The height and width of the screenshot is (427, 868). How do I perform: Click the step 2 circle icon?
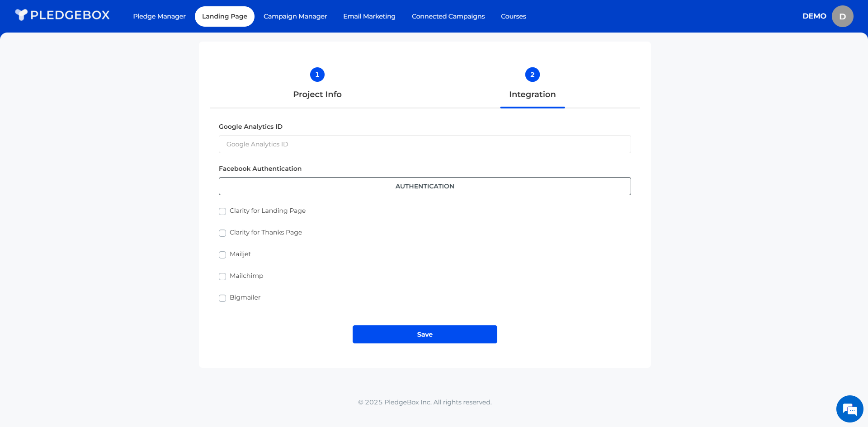pyautogui.click(x=533, y=75)
